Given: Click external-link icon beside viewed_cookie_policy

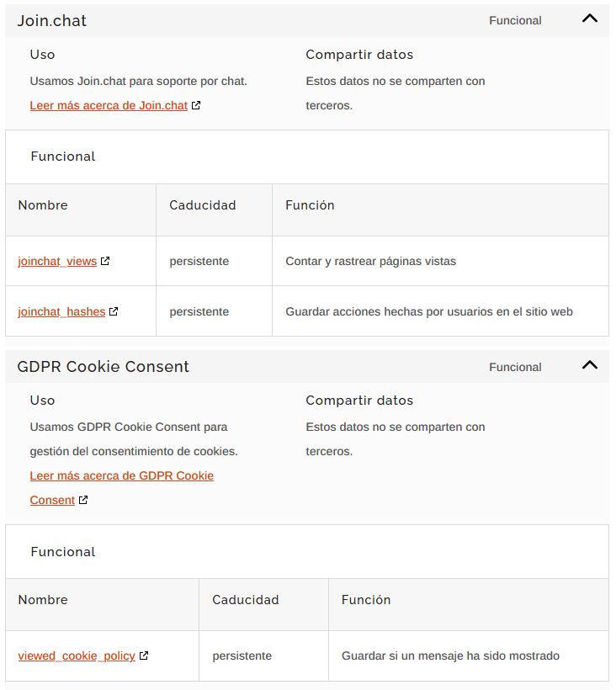Looking at the screenshot, I should coord(144,655).
